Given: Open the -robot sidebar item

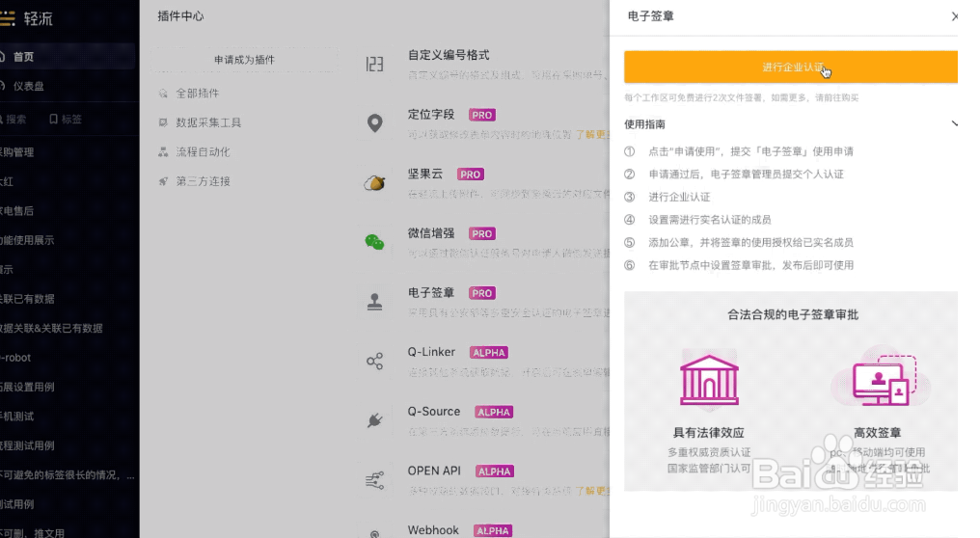Looking at the screenshot, I should (15, 358).
